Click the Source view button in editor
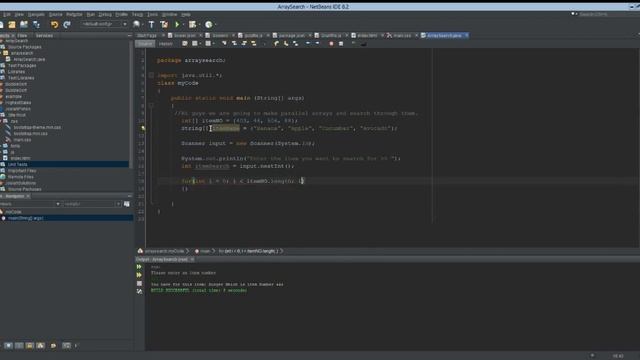Viewport: 640px width, 360px height. point(145,44)
